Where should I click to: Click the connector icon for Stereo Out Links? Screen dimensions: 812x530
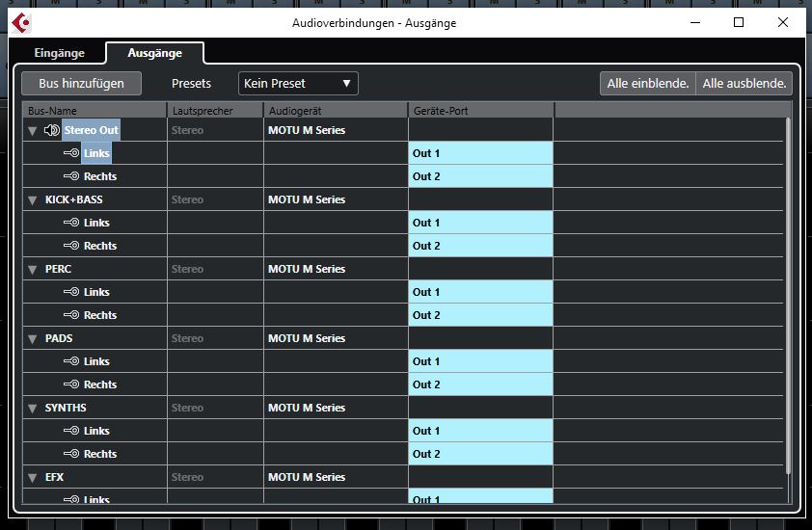70,153
